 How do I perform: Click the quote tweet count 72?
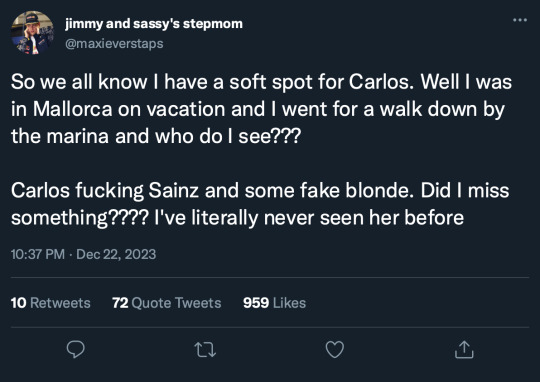(120, 303)
